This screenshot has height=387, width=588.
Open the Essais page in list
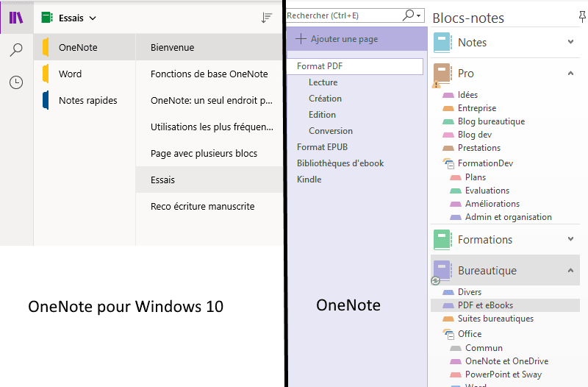[x=209, y=180]
